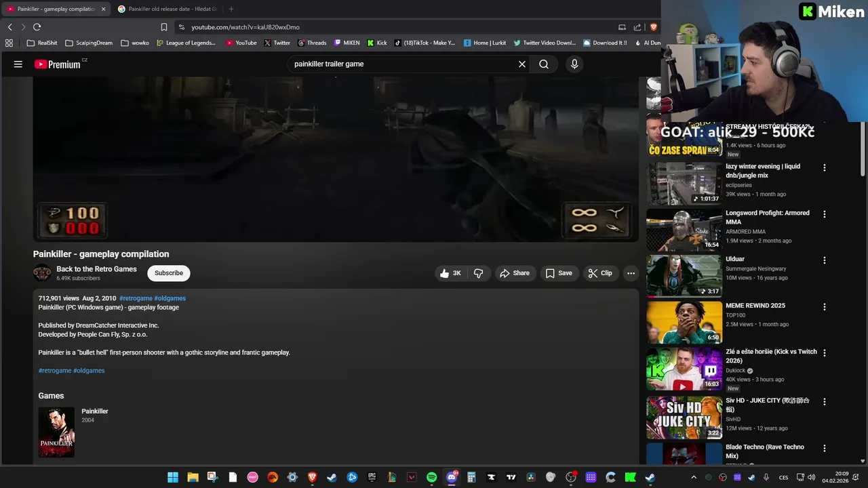Open the Twitter bookmark
Image resolution: width=868 pixels, height=488 pixels.
pyautogui.click(x=277, y=43)
